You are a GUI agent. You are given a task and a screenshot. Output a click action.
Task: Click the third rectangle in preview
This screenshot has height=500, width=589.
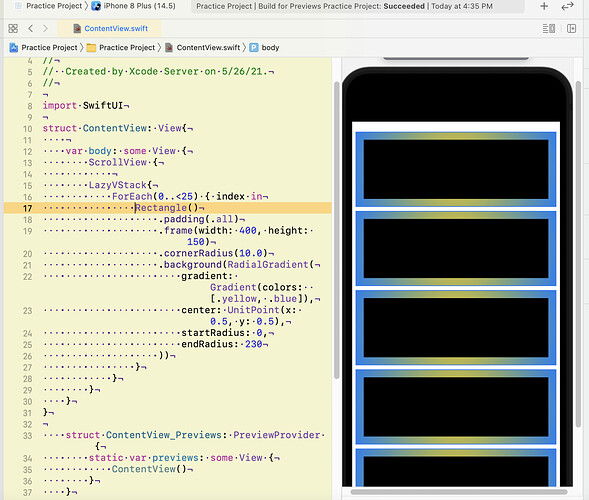tap(456, 328)
